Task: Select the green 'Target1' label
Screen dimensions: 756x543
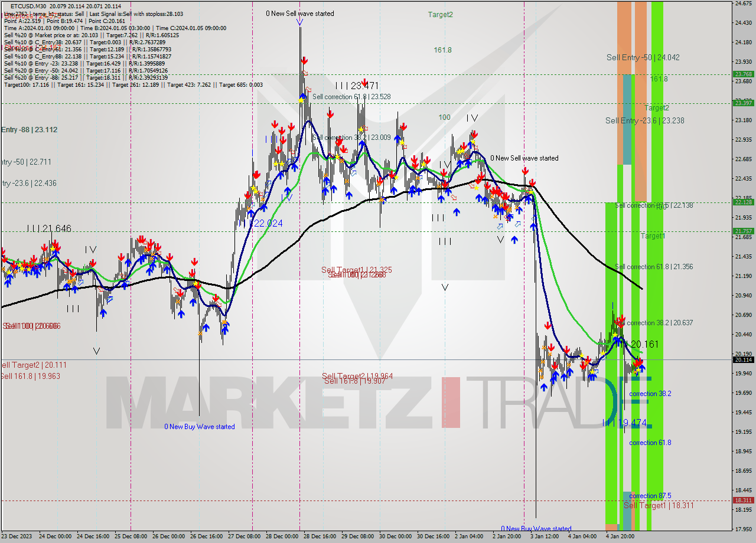Action: point(653,236)
